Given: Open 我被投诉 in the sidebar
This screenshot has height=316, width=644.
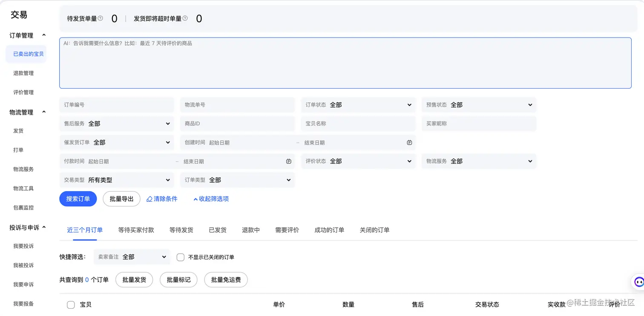Looking at the screenshot, I should tap(23, 265).
